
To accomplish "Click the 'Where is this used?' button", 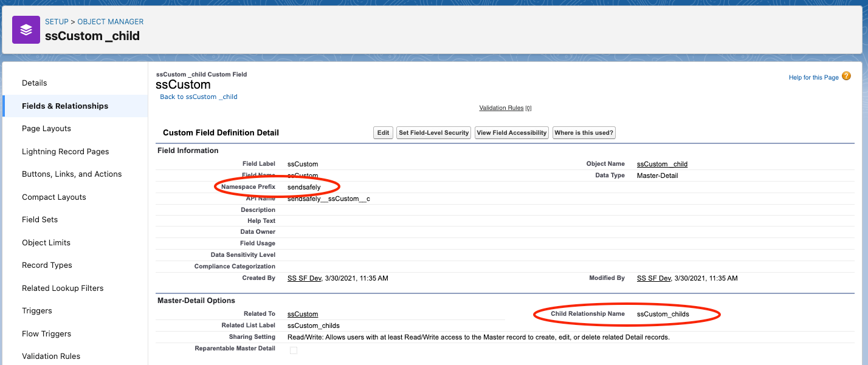I will click(584, 132).
